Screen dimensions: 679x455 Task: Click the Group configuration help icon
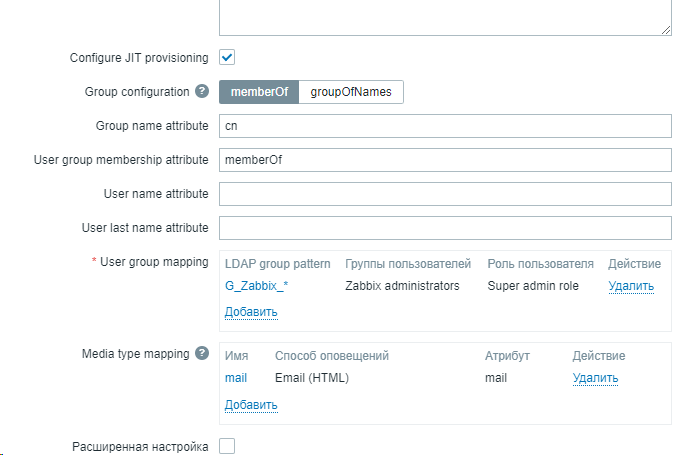[202, 92]
